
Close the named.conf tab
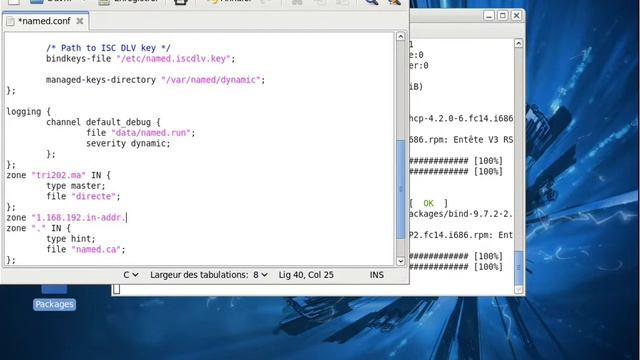[80, 21]
